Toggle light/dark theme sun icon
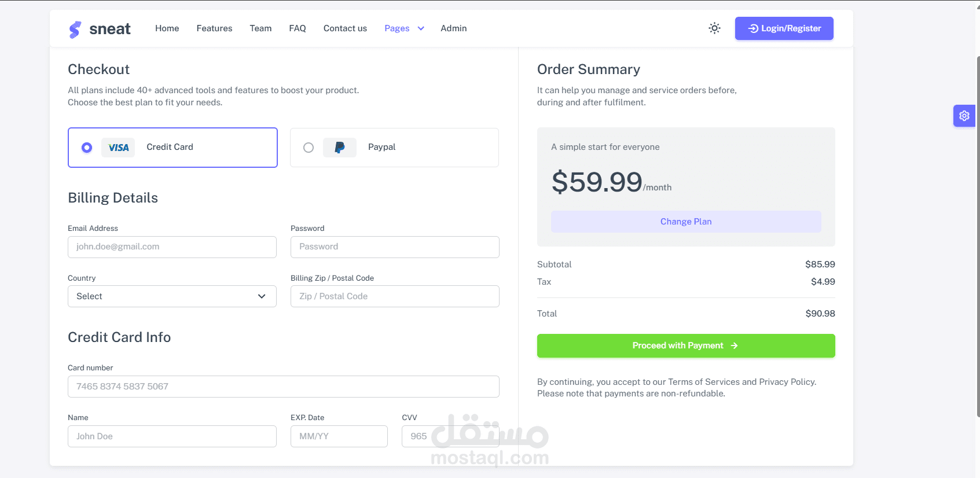This screenshot has height=478, width=980. 714,28
